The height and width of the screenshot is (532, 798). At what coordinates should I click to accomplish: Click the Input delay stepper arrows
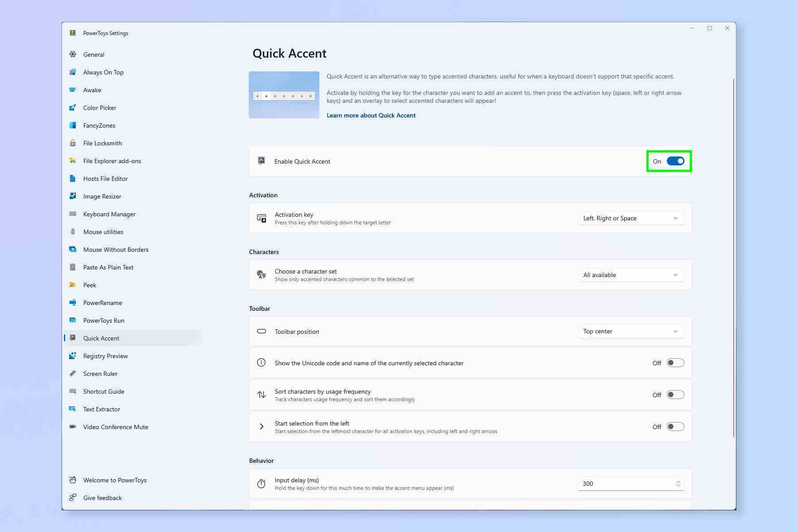click(678, 484)
